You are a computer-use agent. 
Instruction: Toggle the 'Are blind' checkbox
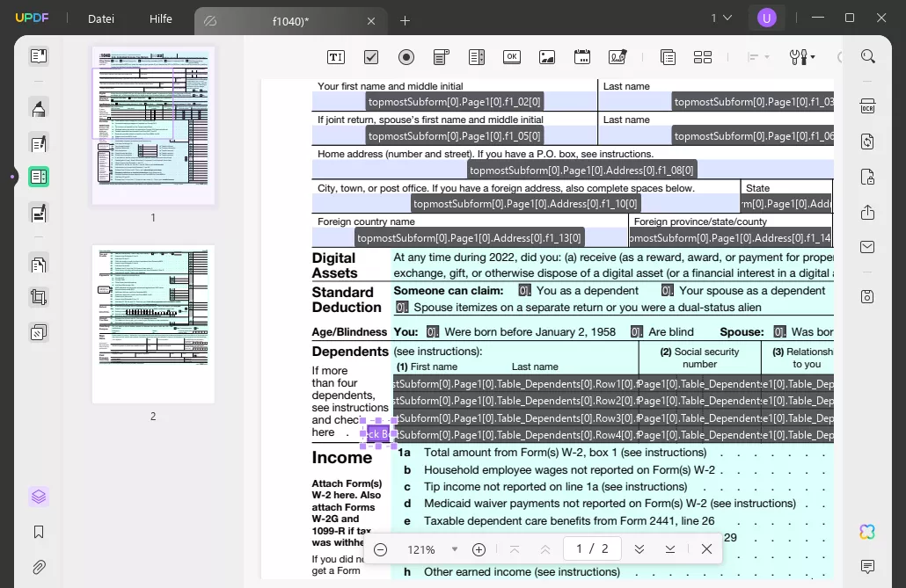click(637, 332)
